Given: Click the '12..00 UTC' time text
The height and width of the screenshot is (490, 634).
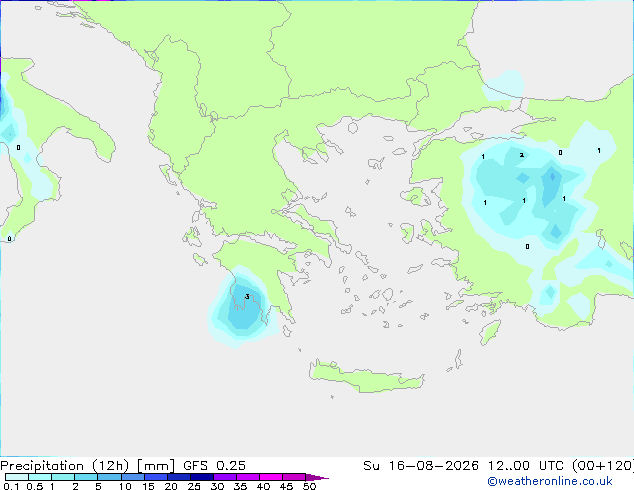Looking at the screenshot, I should point(526,465).
